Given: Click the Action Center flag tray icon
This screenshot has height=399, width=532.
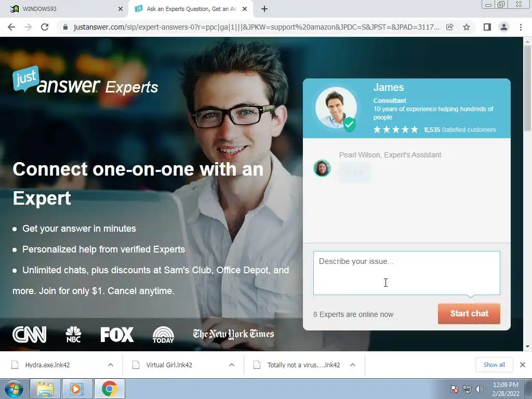Looking at the screenshot, I should click(455, 389).
